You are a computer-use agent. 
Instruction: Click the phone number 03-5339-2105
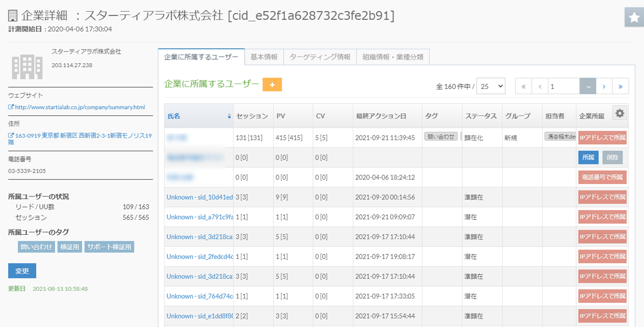pos(27,171)
